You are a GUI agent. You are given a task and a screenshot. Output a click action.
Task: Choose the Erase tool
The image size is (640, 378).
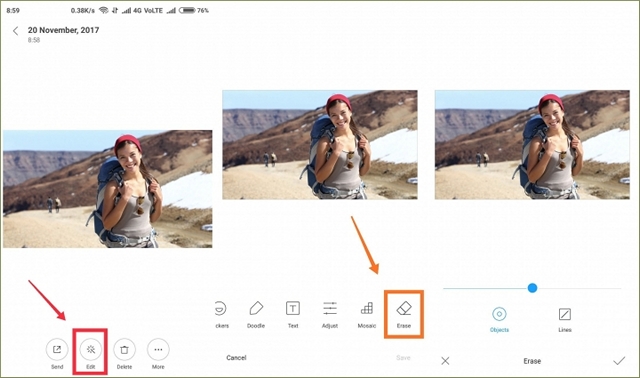point(404,314)
